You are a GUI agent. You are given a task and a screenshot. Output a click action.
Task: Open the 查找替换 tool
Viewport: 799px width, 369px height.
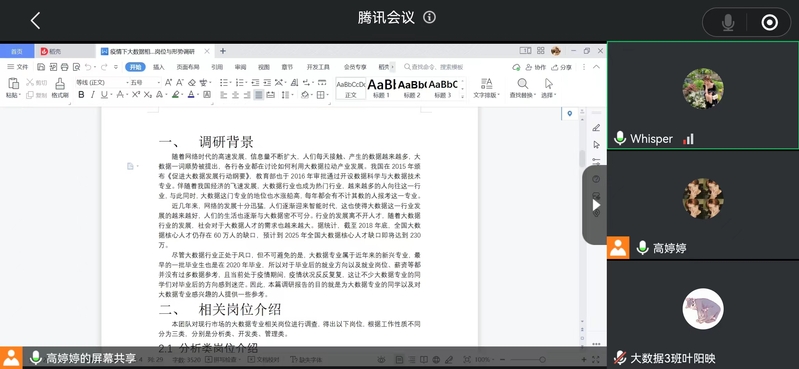tap(523, 88)
